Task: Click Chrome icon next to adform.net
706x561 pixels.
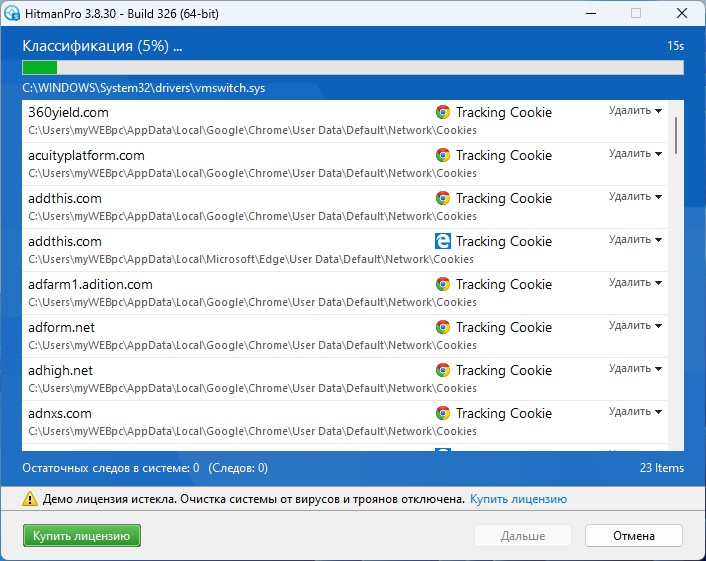Action: point(443,327)
